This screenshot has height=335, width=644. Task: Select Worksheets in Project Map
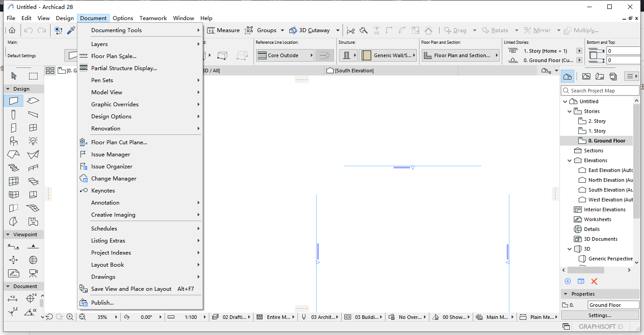pos(597,219)
